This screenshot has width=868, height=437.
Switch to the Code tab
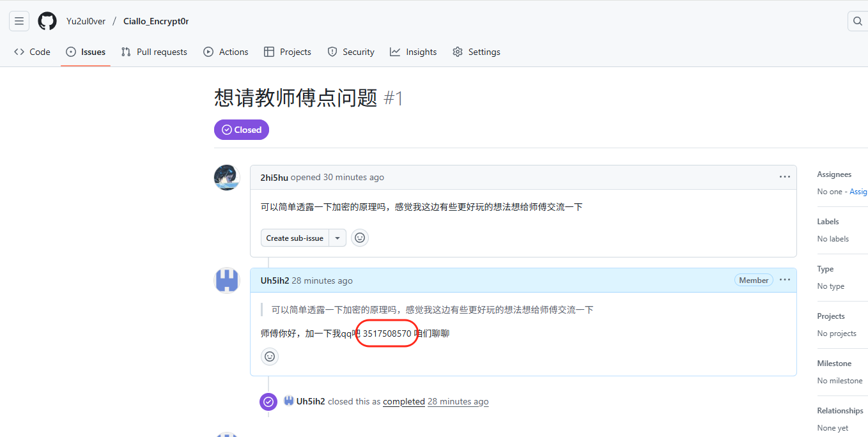[x=32, y=52]
